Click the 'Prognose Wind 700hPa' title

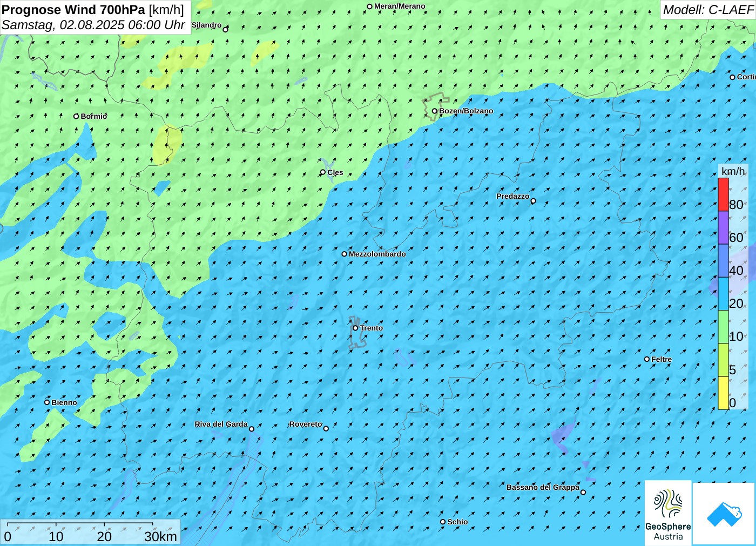pos(73,10)
